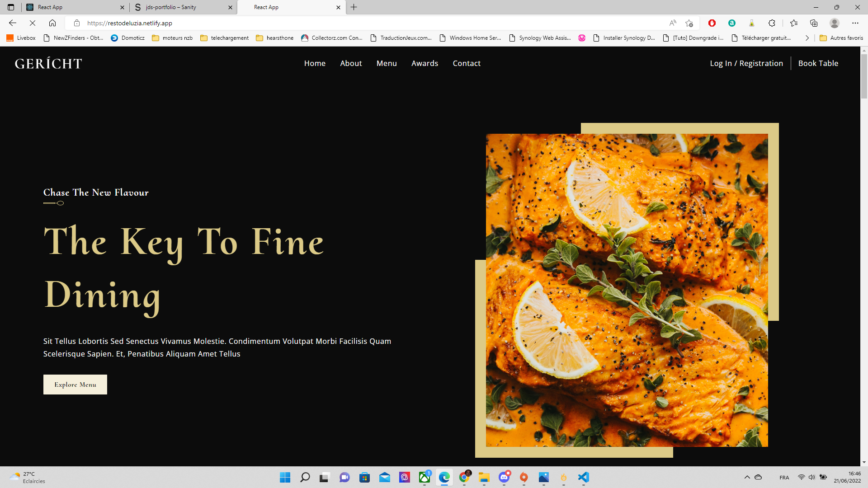The height and width of the screenshot is (488, 868).
Task: Stop page loading with X button
Action: (33, 23)
